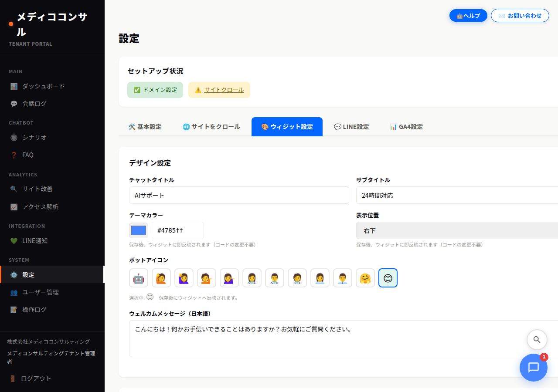The width and height of the screenshot is (558, 392).
Task: Click the floating magnifier search icon
Action: click(537, 340)
